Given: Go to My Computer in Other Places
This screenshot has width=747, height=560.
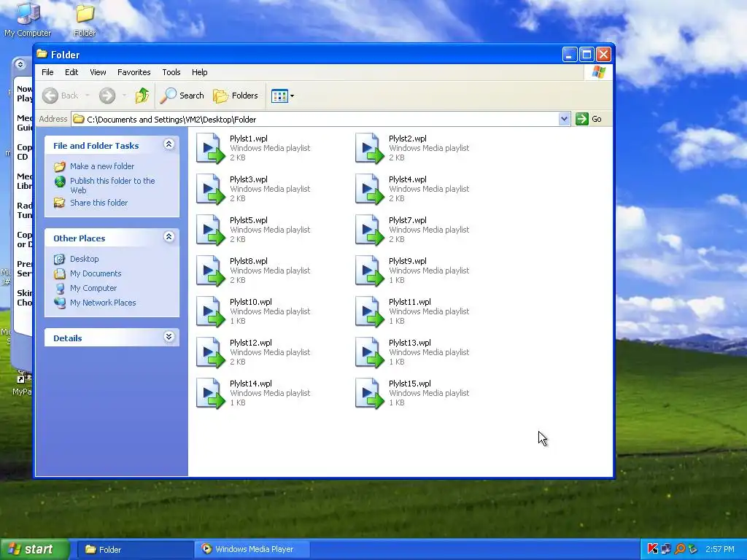Looking at the screenshot, I should (93, 288).
